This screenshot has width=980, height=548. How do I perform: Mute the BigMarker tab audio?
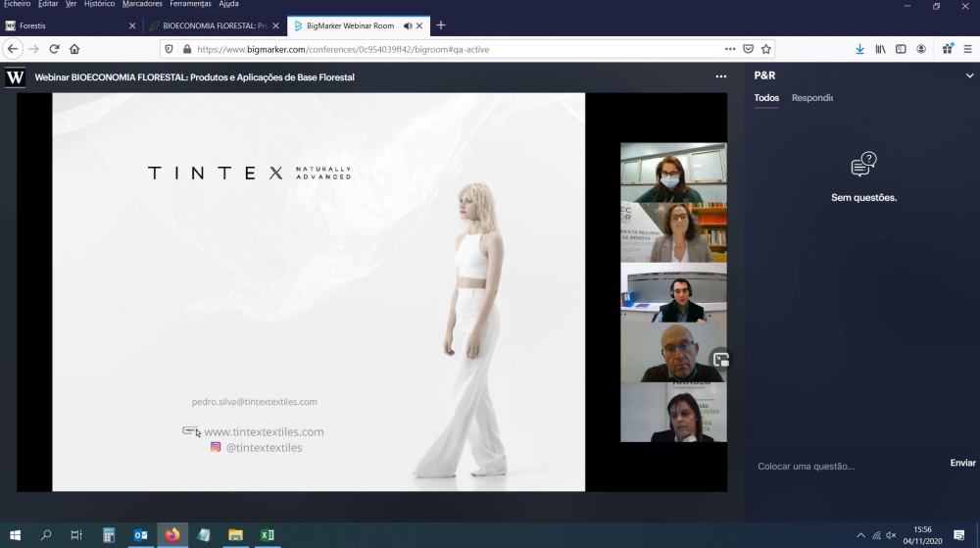408,25
